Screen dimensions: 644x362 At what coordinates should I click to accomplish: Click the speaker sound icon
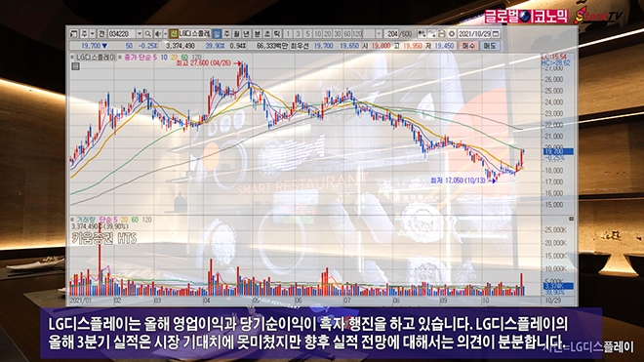click(x=158, y=34)
